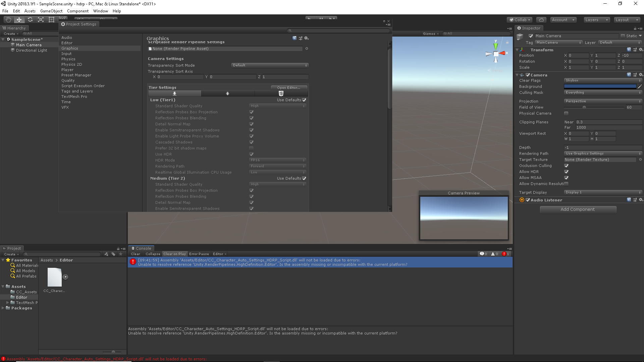644x362 pixels.
Task: Click the red X axis scene gizmo
Action: 502,53
